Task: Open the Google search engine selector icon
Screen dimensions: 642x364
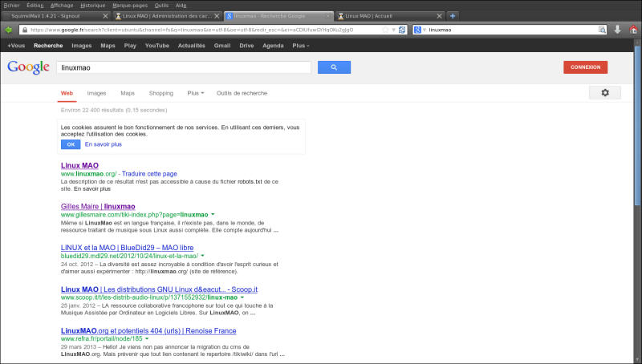Action: pos(417,30)
